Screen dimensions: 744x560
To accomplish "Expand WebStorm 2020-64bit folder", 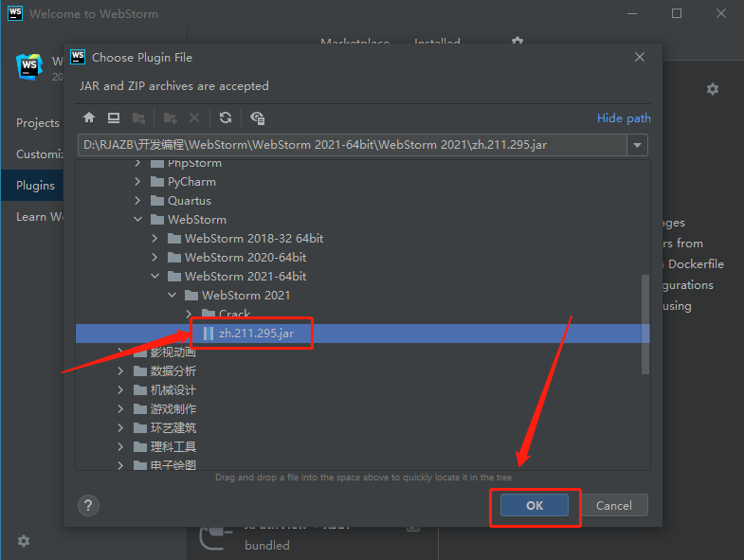I will pyautogui.click(x=154, y=257).
